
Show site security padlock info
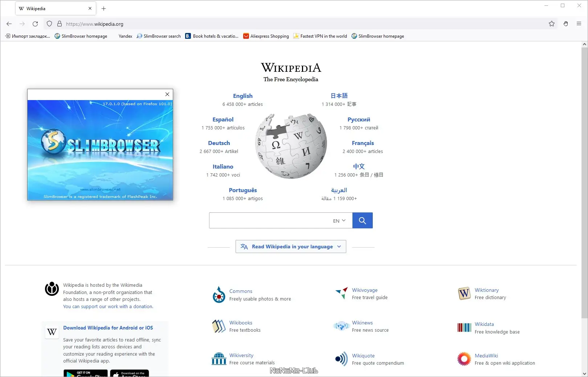click(x=60, y=24)
